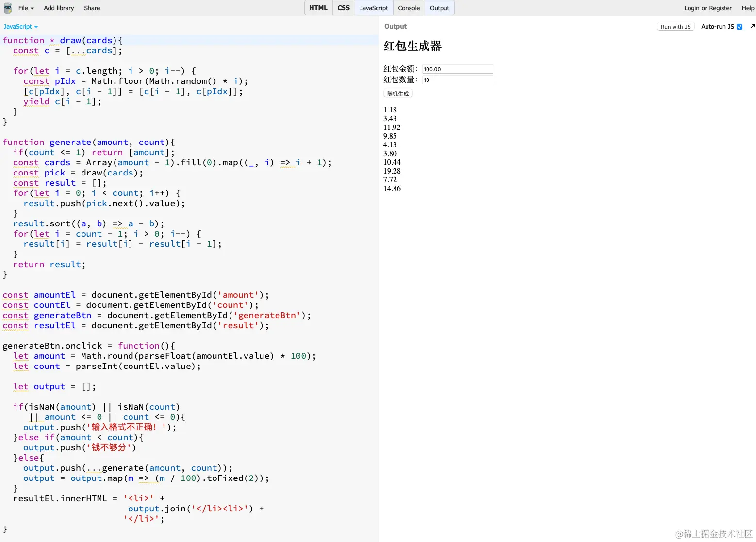756x542 pixels.
Task: Toggle the Console panel tab
Action: [x=409, y=8]
